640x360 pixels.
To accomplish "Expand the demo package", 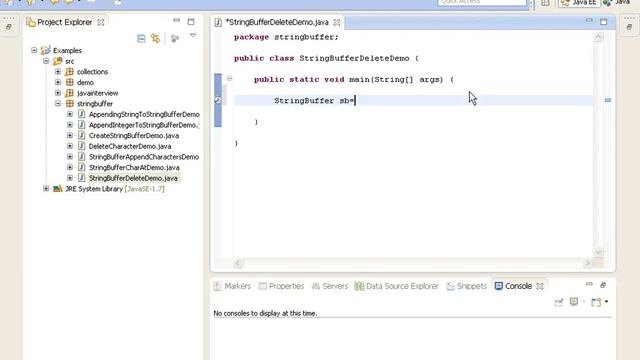I will (x=58, y=82).
